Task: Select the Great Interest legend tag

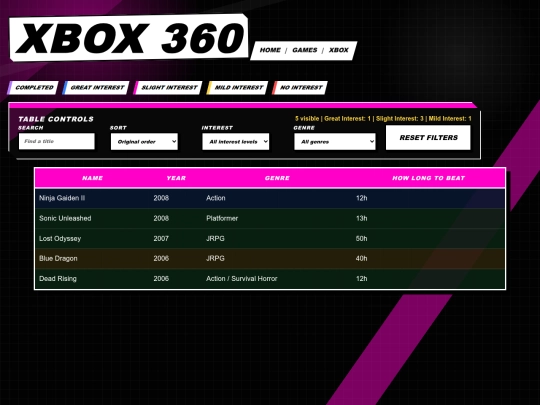Action: (96, 87)
